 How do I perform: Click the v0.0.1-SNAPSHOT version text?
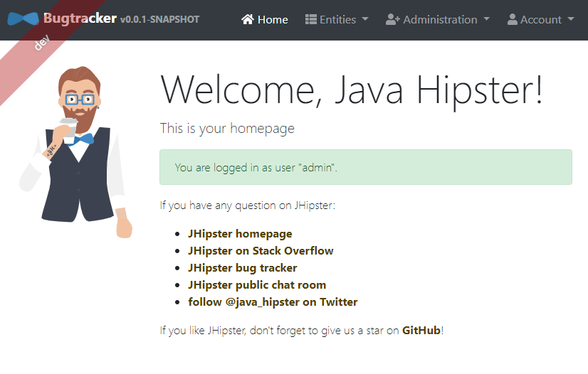coord(159,19)
